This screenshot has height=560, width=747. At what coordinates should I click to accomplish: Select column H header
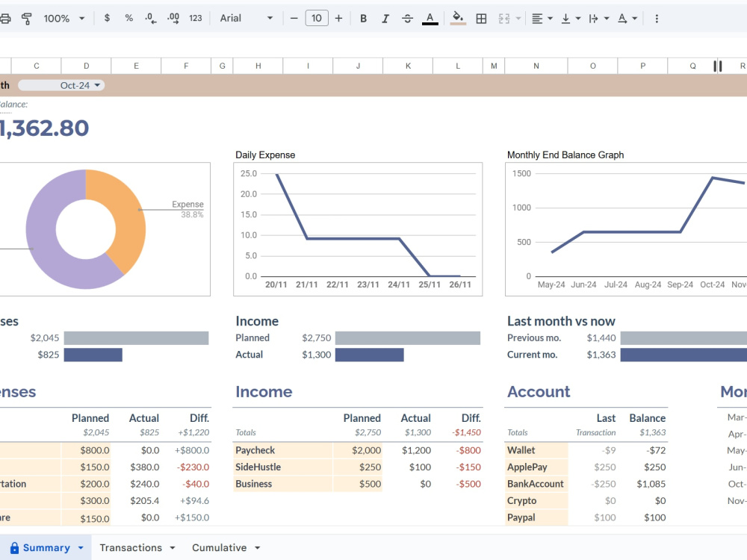point(258,66)
